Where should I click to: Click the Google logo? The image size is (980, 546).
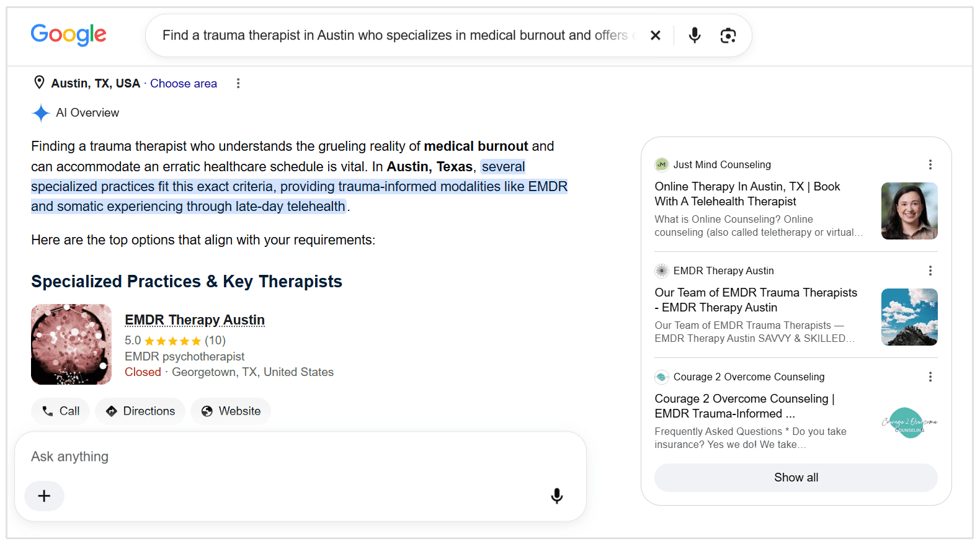(x=68, y=35)
